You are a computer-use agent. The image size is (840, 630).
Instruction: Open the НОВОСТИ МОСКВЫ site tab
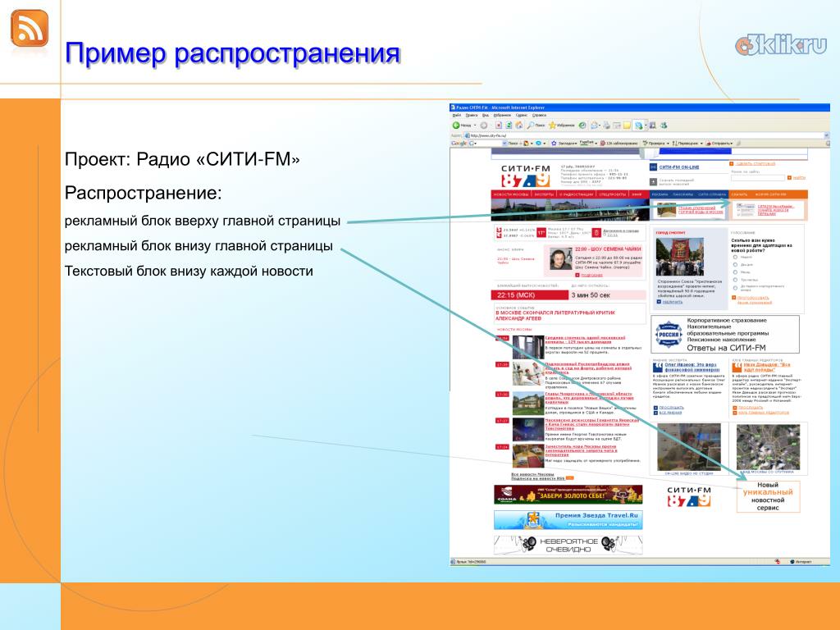point(511,194)
